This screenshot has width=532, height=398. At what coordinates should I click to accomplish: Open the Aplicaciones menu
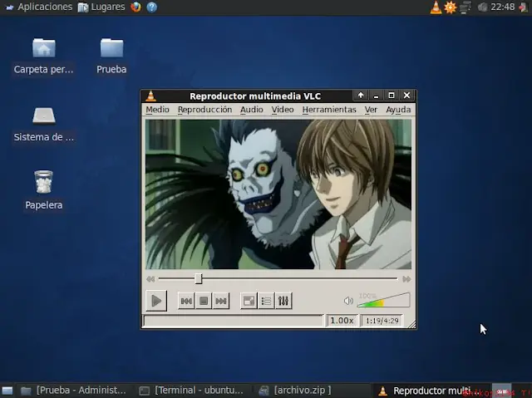[x=39, y=7]
